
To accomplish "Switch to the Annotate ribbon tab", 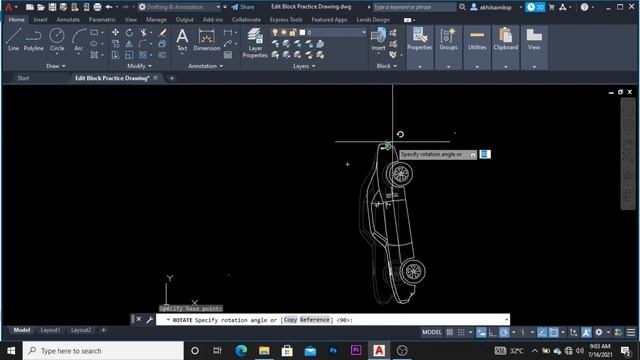I will click(68, 20).
